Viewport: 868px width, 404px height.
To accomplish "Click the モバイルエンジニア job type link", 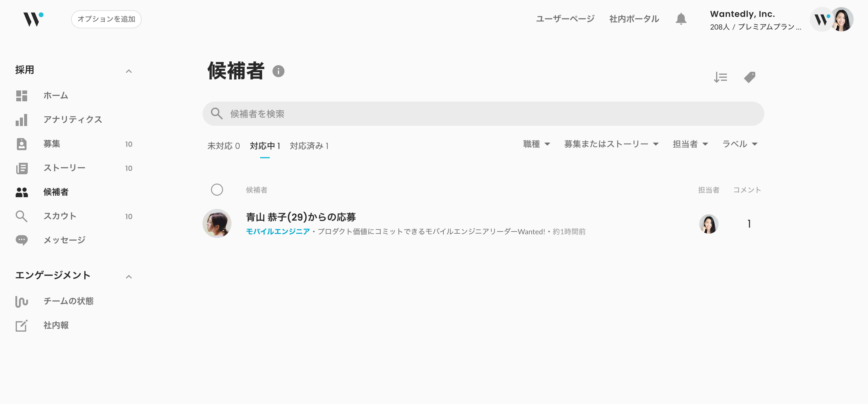I will tap(278, 232).
